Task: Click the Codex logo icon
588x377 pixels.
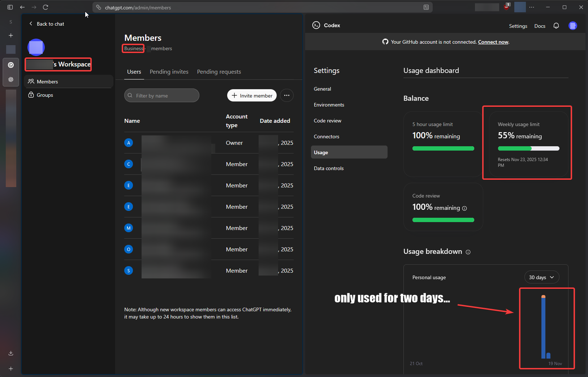Action: (x=316, y=25)
